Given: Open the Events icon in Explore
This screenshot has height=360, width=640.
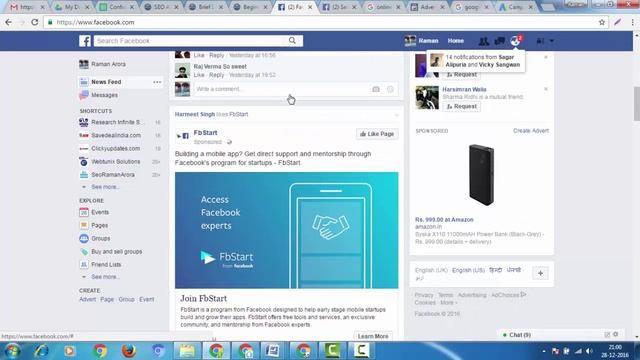Looking at the screenshot, I should [84, 212].
